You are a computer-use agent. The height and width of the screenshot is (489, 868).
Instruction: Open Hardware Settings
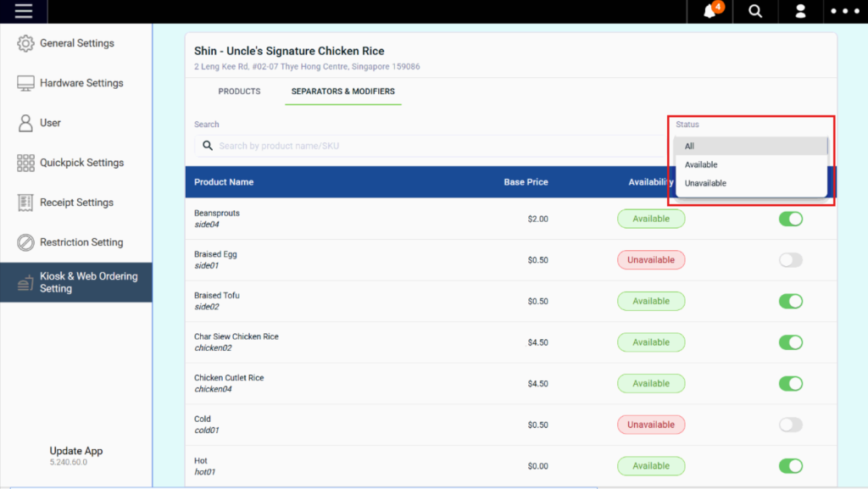coord(76,83)
